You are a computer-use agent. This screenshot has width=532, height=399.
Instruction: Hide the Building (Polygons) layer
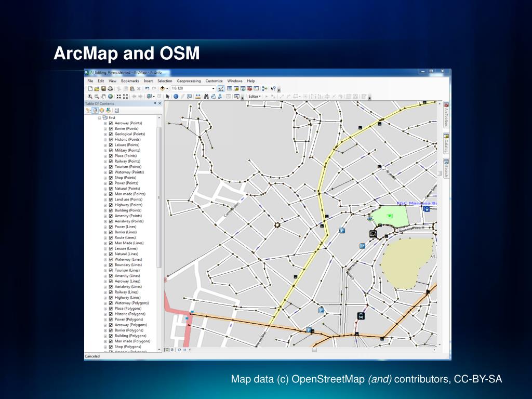tap(111, 336)
